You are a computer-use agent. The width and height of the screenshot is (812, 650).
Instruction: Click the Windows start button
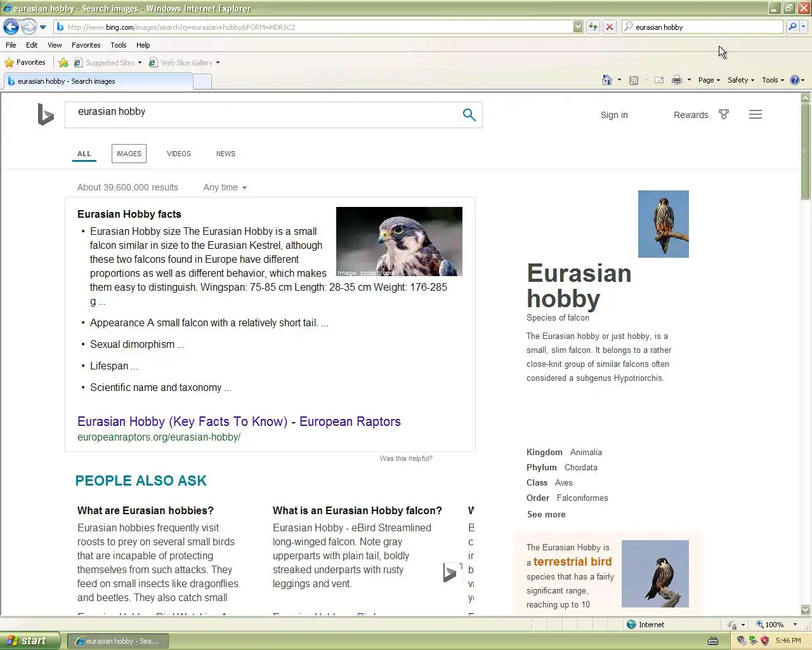click(x=30, y=640)
